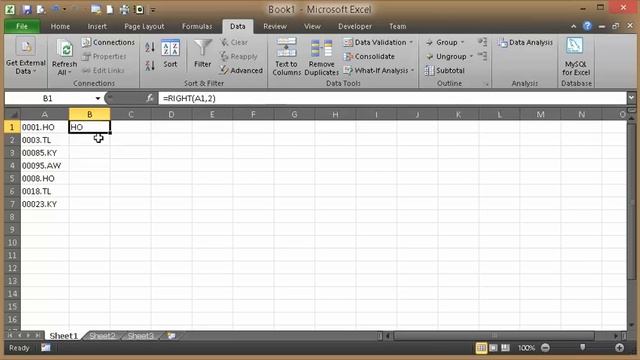The height and width of the screenshot is (360, 640).
Task: Sort A to Z ascending
Action: (x=150, y=47)
